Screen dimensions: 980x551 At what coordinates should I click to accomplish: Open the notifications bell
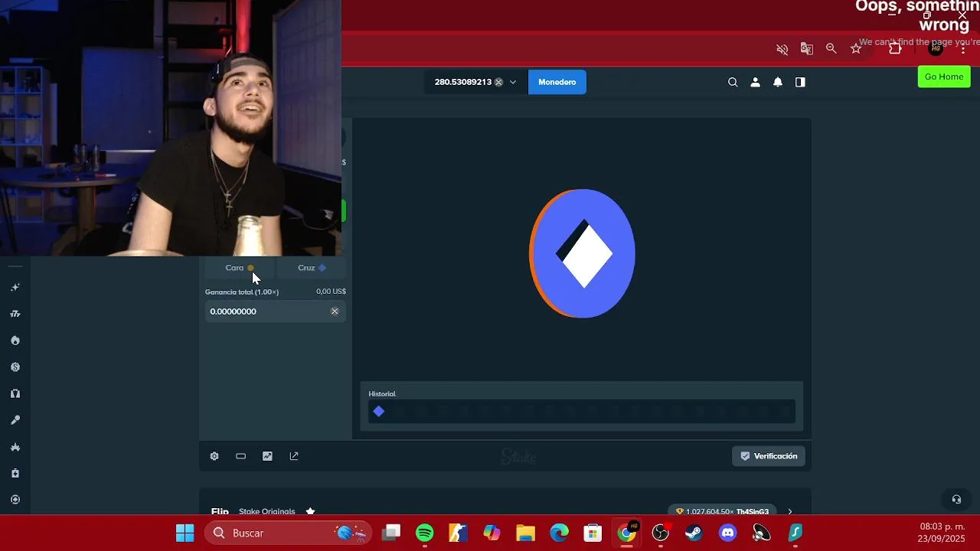(x=778, y=82)
